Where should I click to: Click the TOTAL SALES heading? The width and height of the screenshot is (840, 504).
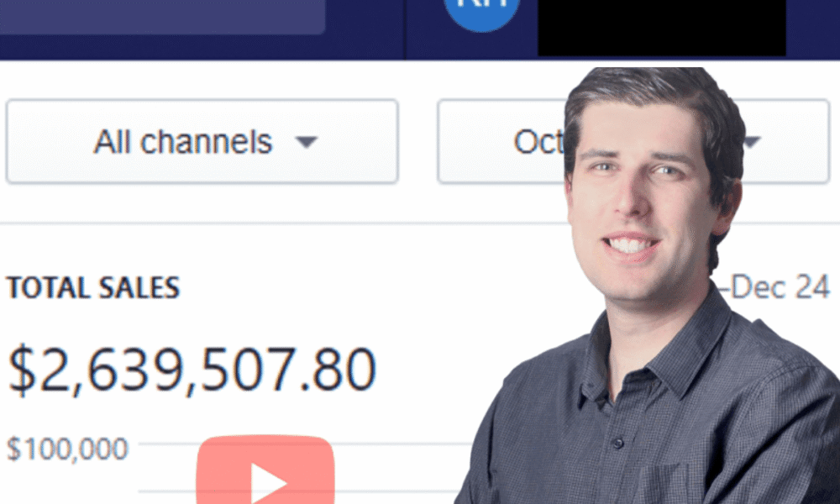92,287
